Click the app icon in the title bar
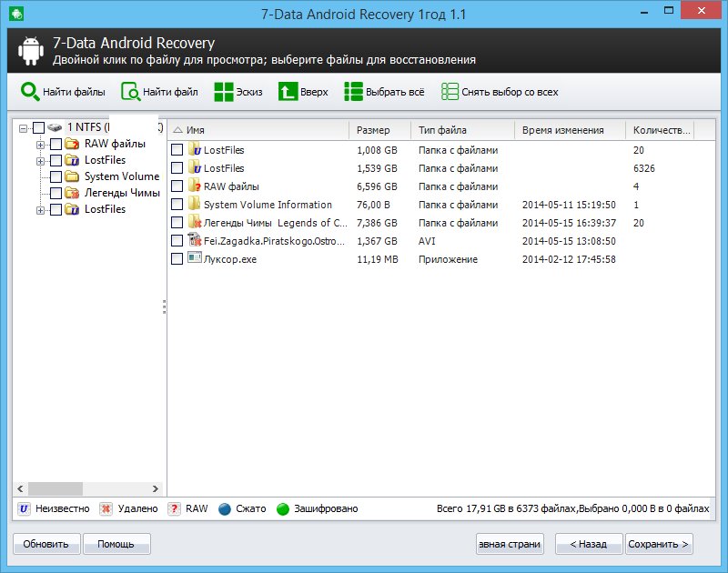This screenshot has height=573, width=728. coord(16,14)
